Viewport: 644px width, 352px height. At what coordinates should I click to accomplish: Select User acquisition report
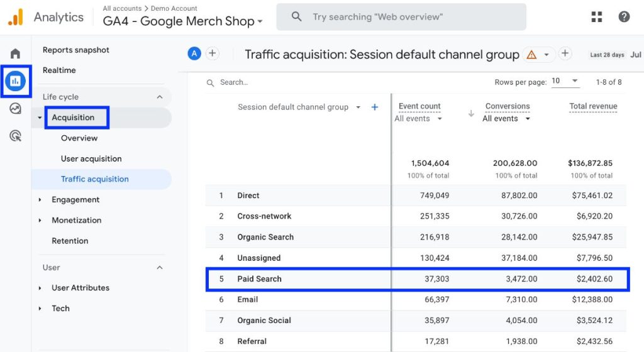pyautogui.click(x=91, y=159)
